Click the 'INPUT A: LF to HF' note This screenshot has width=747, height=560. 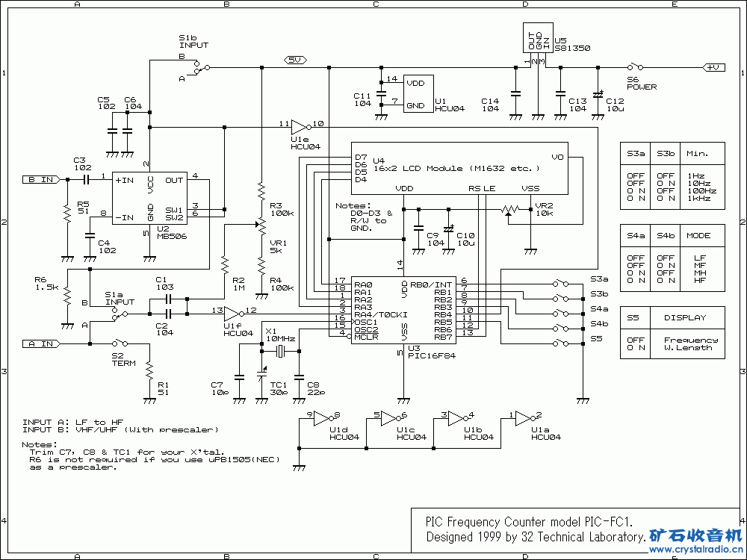point(73,422)
